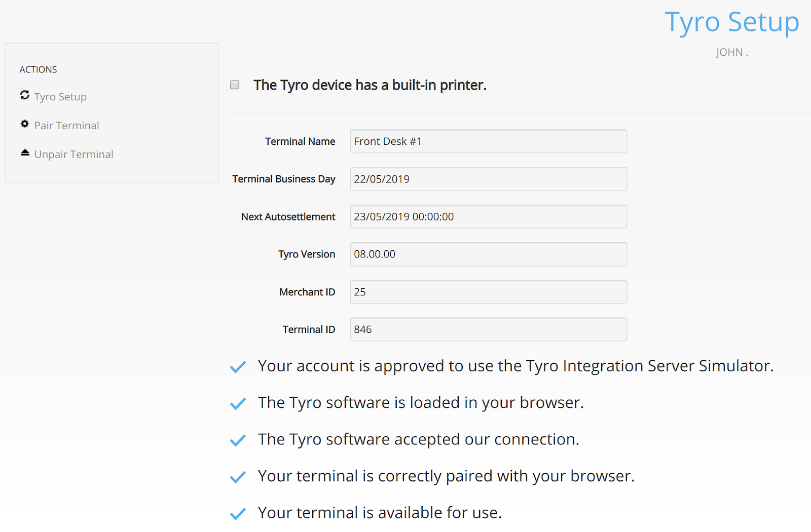Click text 'The Tyro software is loaded in your browser.'
The height and width of the screenshot is (532, 811).
point(421,403)
